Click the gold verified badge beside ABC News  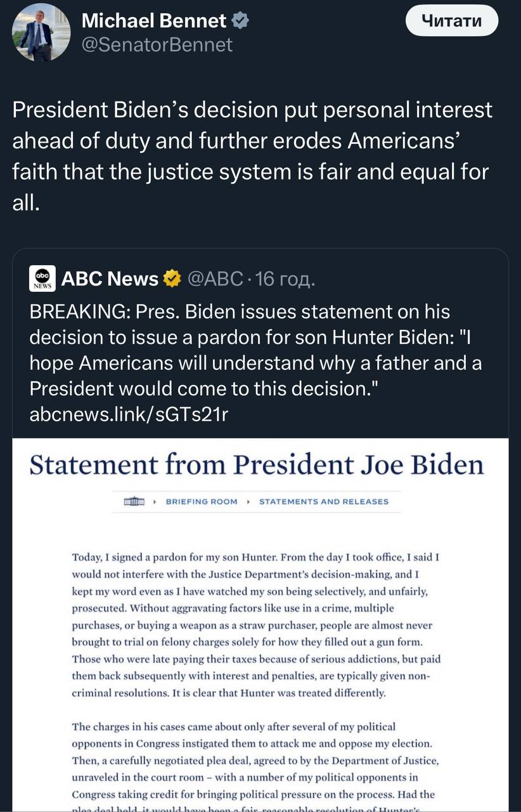point(172,278)
